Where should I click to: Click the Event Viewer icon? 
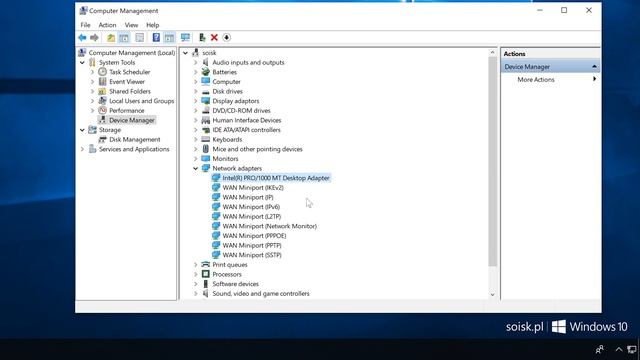coord(102,82)
